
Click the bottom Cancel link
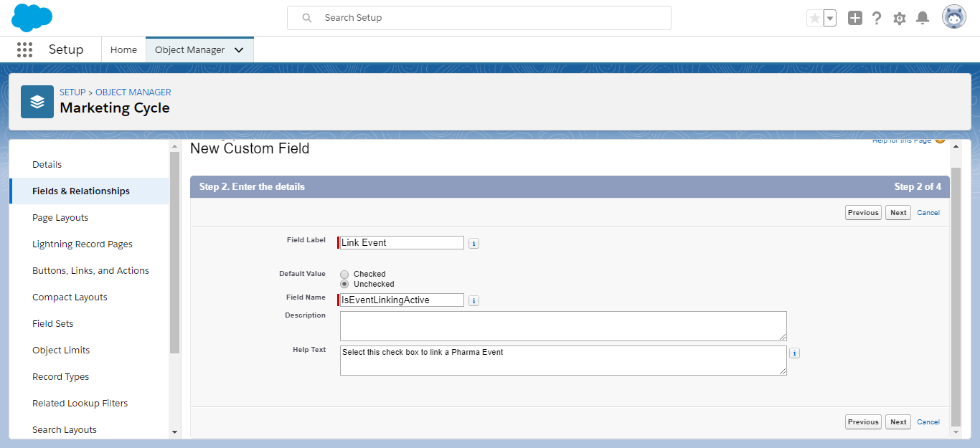[928, 421]
